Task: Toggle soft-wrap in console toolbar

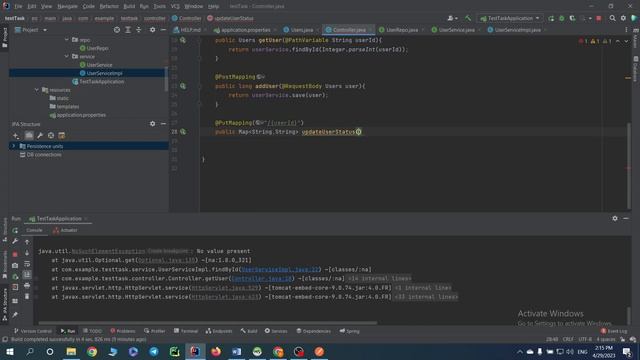Action: coord(27,264)
